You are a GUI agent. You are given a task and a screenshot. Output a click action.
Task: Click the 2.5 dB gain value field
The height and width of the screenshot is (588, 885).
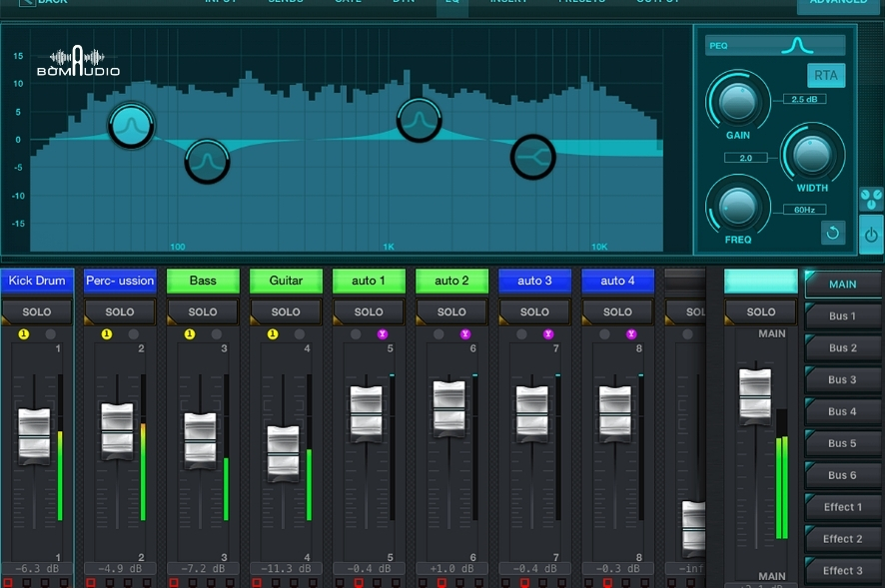pyautogui.click(x=805, y=99)
